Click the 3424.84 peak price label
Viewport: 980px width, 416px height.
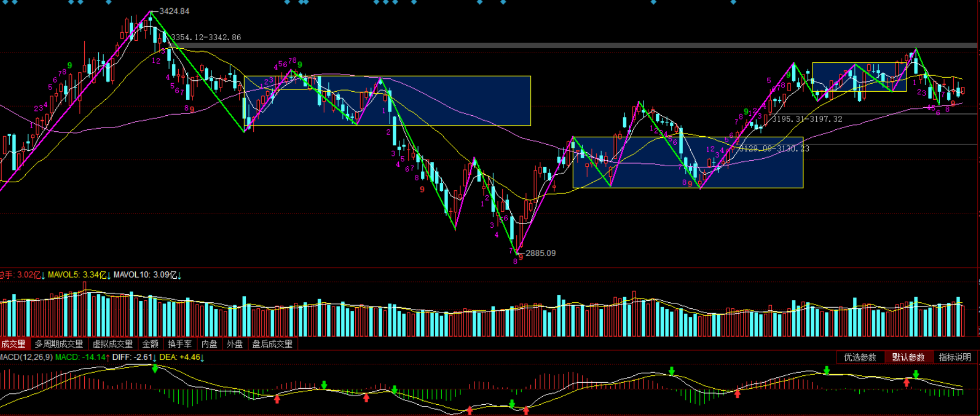[x=174, y=11]
